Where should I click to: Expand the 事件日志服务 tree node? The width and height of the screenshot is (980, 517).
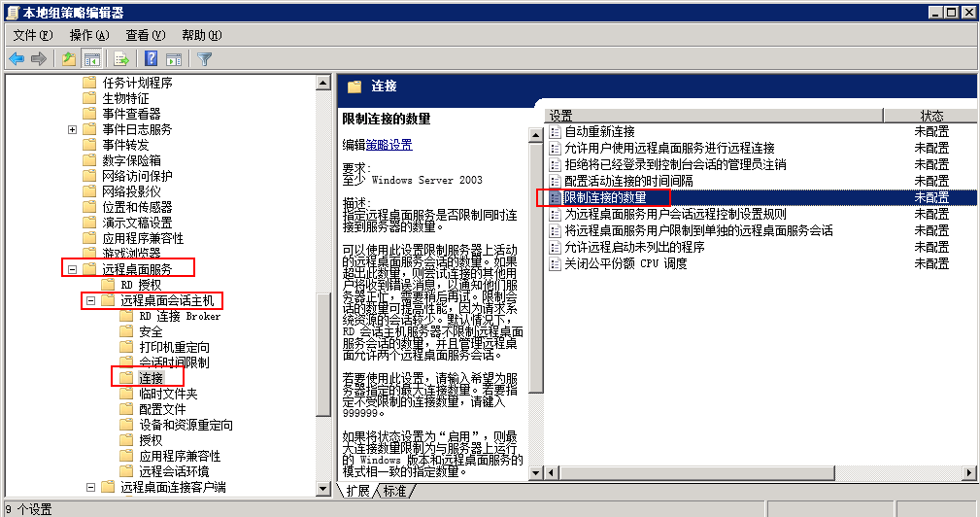click(x=73, y=129)
